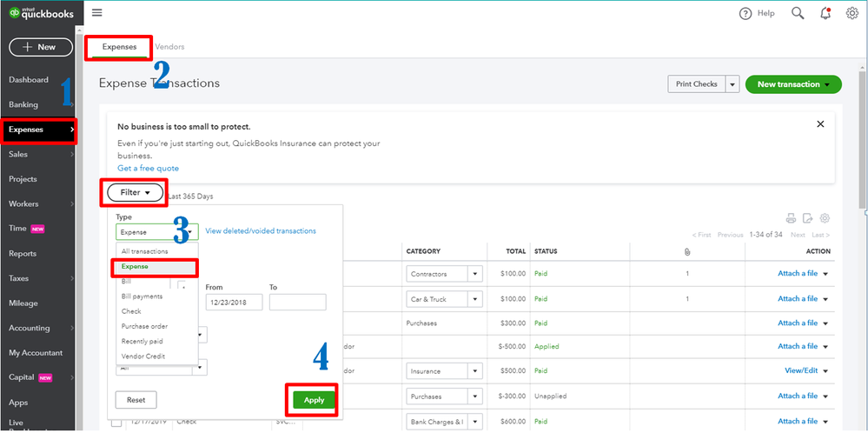Open Apps in the sidebar
Screen dimensions: 868x433
pyautogui.click(x=18, y=403)
